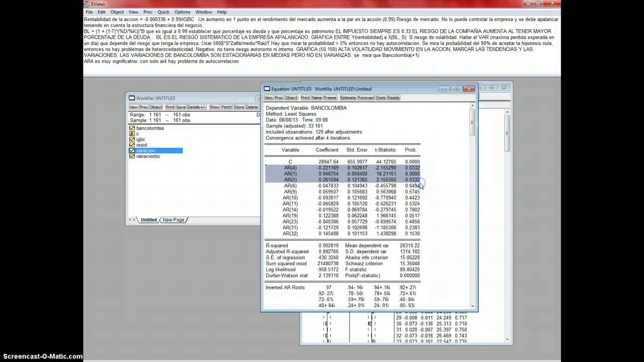Click Print button in Workfile window
Viewport: 644px width, 362px height.
click(x=170, y=107)
